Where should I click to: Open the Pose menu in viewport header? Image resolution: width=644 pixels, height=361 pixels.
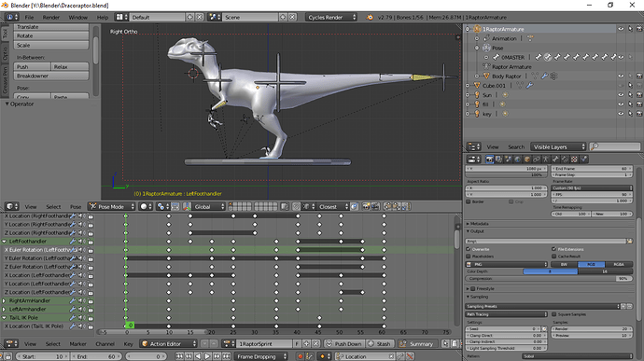click(76, 206)
